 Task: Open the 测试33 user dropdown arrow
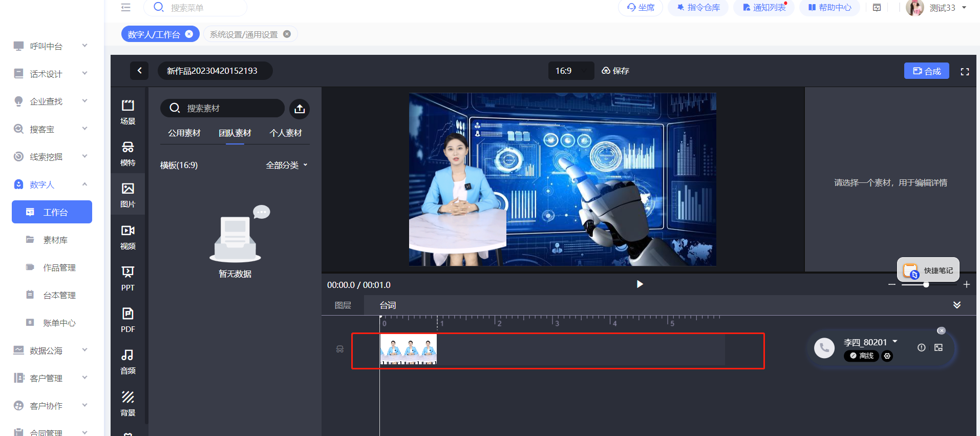pos(964,8)
